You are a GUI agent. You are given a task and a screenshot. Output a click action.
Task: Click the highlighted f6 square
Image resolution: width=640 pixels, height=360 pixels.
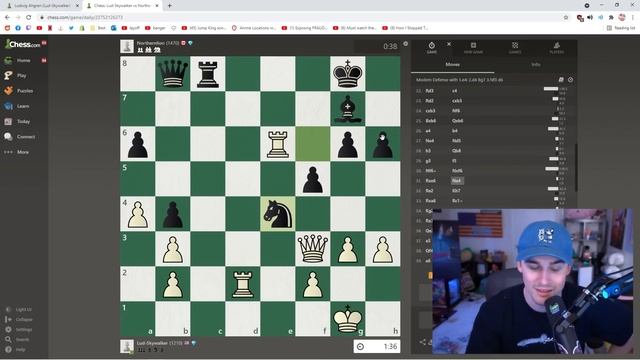(x=313, y=144)
